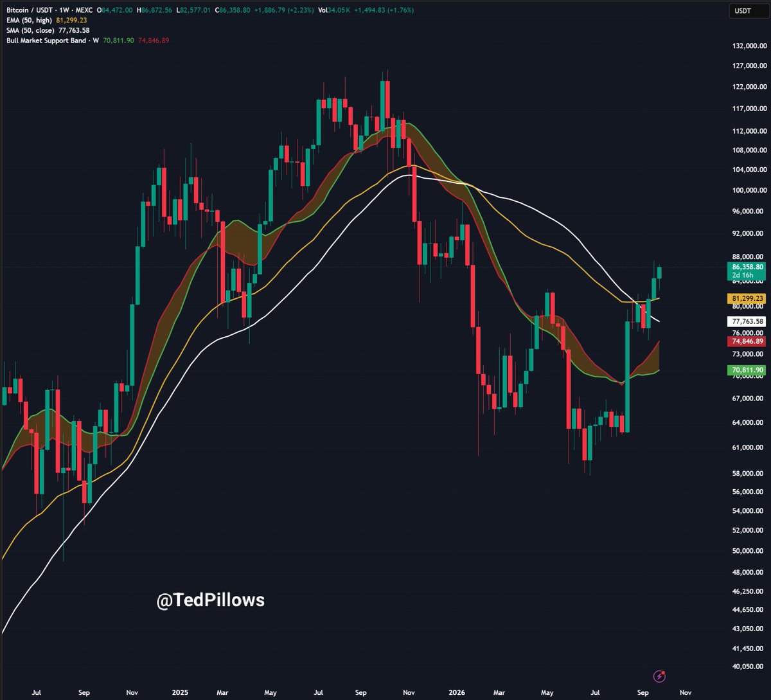The width and height of the screenshot is (771, 700).
Task: Click the 2025 label on time axis
Action: [181, 693]
